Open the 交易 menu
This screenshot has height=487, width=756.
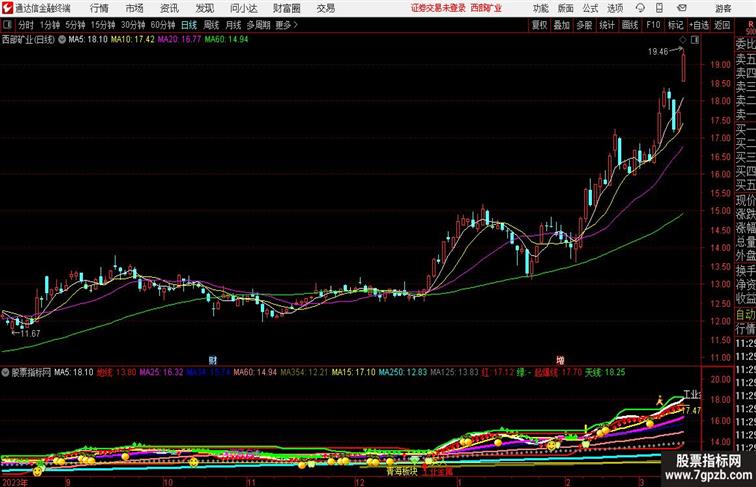pos(325,8)
